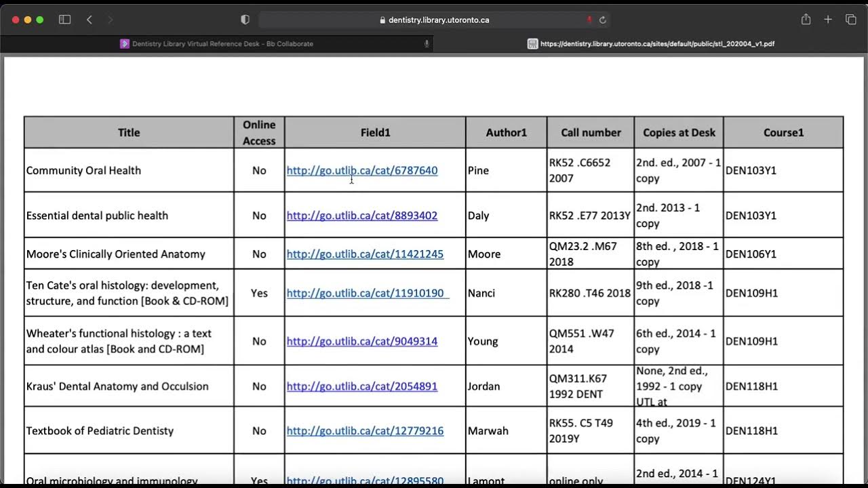Select the Ten Cate's oral histology title
This screenshot has height=488, width=868.
pos(127,293)
